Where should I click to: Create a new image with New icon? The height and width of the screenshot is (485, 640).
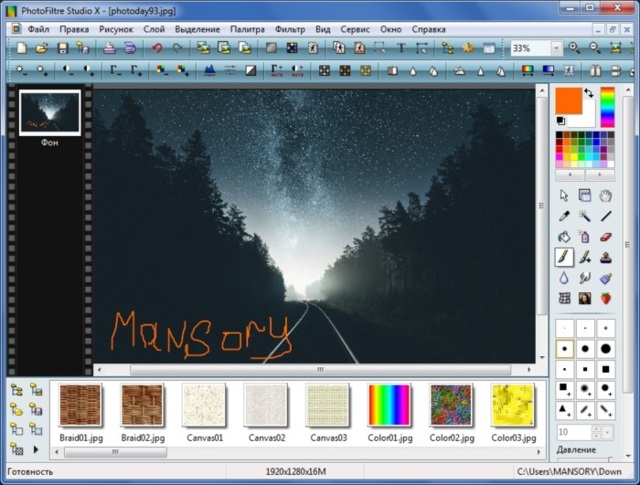coord(21,49)
